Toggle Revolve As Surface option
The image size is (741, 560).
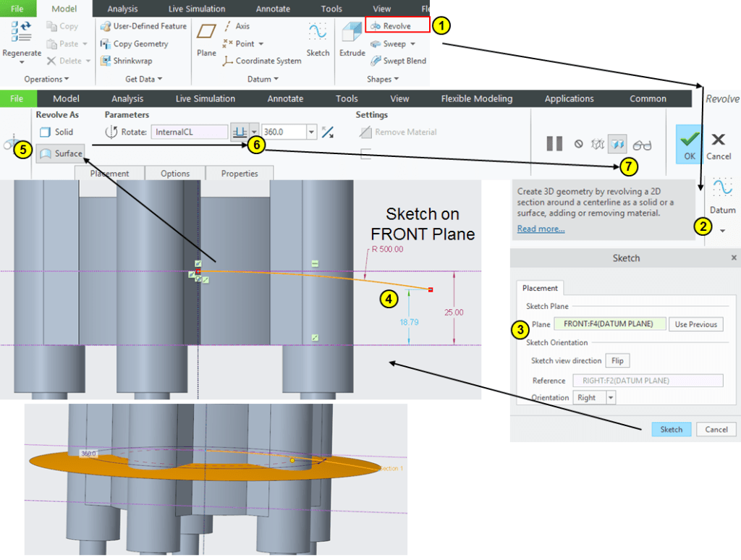pyautogui.click(x=62, y=153)
